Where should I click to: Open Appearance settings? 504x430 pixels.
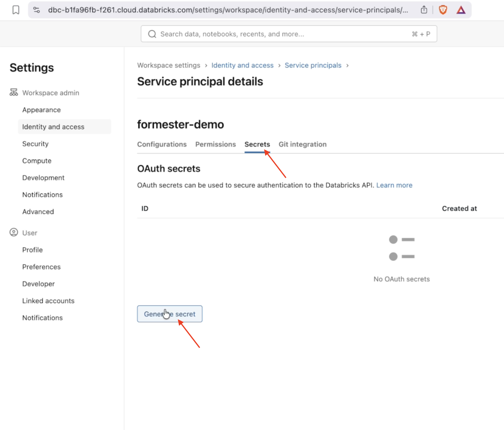tap(42, 110)
